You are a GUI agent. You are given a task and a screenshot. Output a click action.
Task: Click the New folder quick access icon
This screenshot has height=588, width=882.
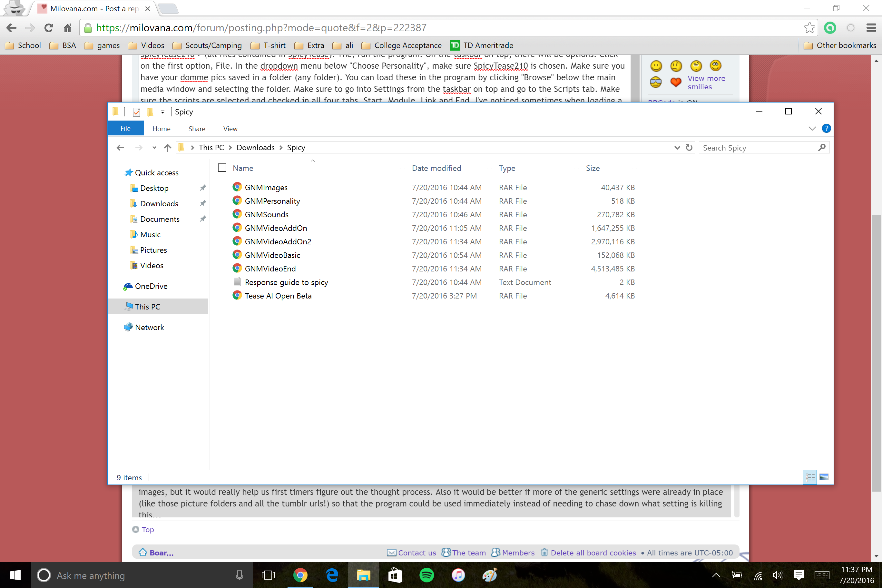click(150, 112)
